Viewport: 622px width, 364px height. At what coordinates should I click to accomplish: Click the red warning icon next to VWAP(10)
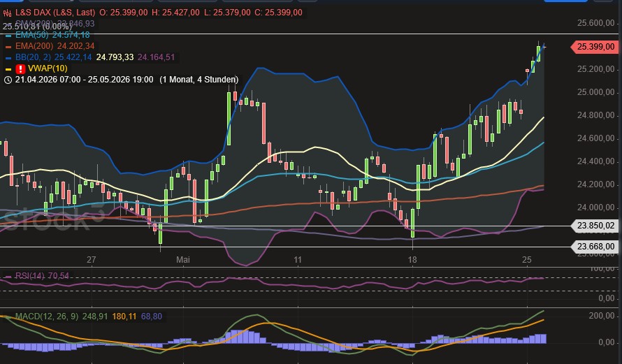(x=20, y=68)
